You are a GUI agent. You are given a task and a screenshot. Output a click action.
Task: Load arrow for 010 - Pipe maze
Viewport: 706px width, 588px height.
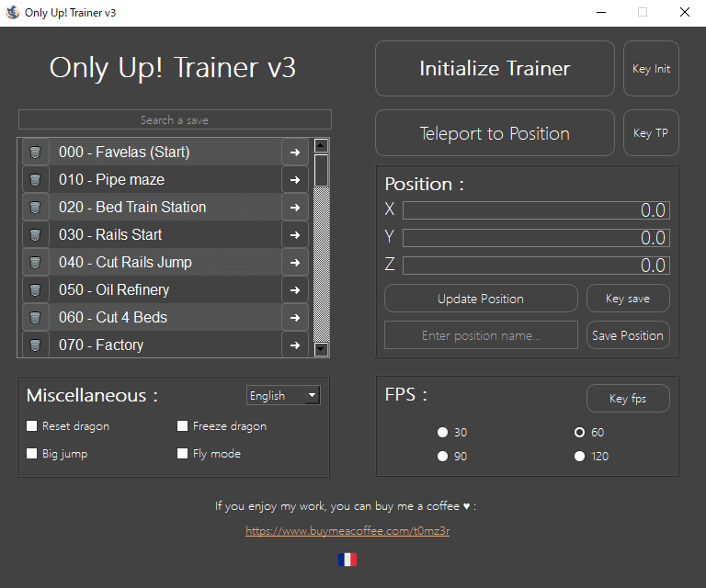click(295, 179)
